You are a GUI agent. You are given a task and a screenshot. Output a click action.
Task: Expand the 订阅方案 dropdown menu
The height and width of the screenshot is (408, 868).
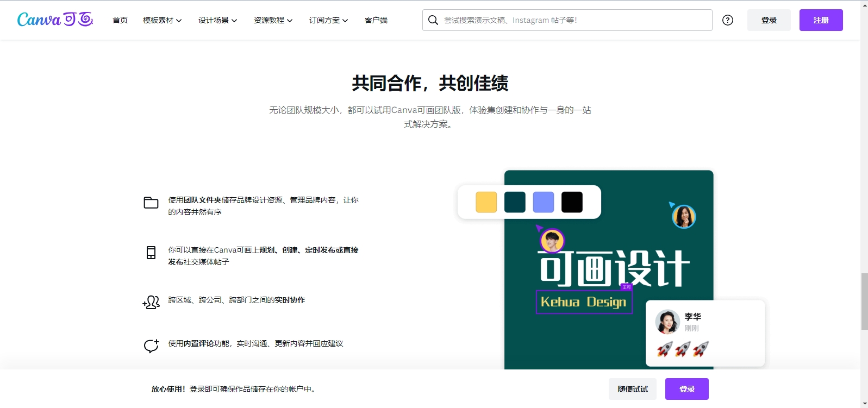click(x=328, y=20)
